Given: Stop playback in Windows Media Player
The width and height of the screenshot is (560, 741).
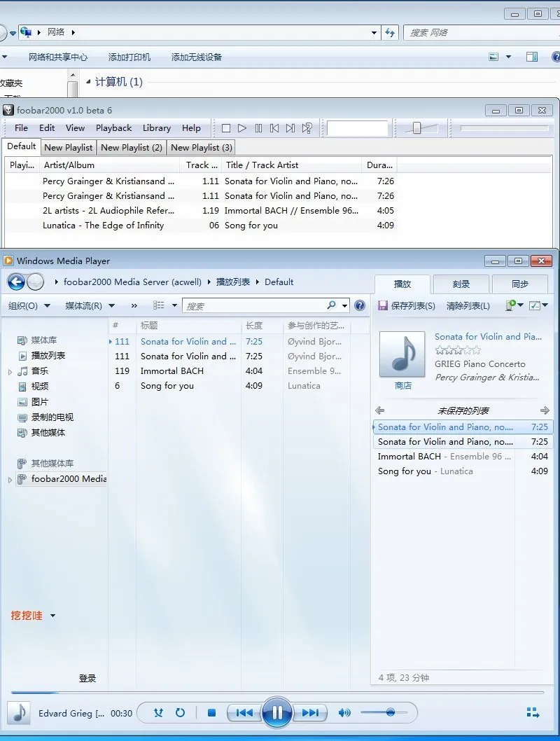Looking at the screenshot, I should [x=211, y=713].
